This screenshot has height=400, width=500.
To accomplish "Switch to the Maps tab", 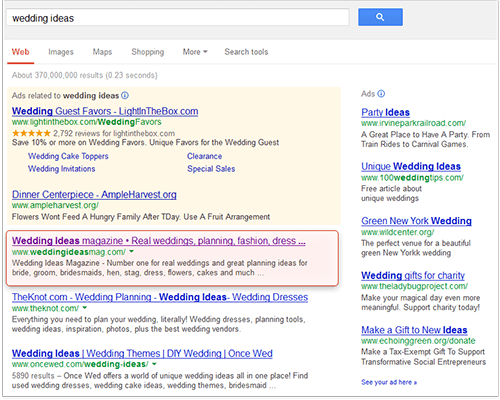I will (x=102, y=52).
